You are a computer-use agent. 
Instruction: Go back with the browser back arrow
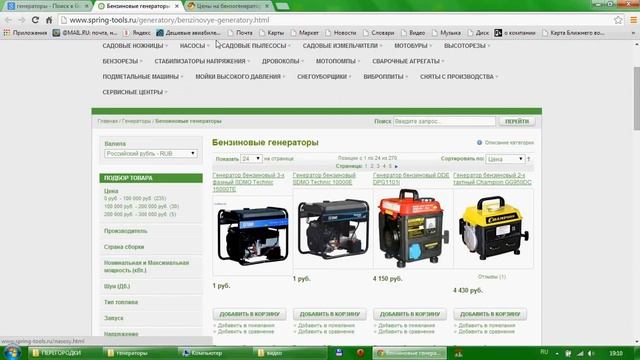coord(8,20)
